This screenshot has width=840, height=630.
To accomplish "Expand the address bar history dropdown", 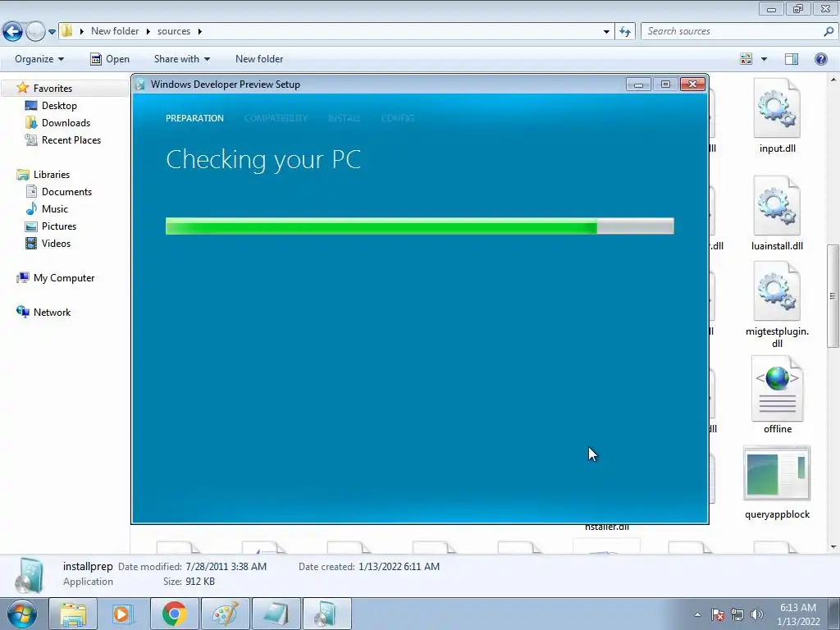I will 606,32.
